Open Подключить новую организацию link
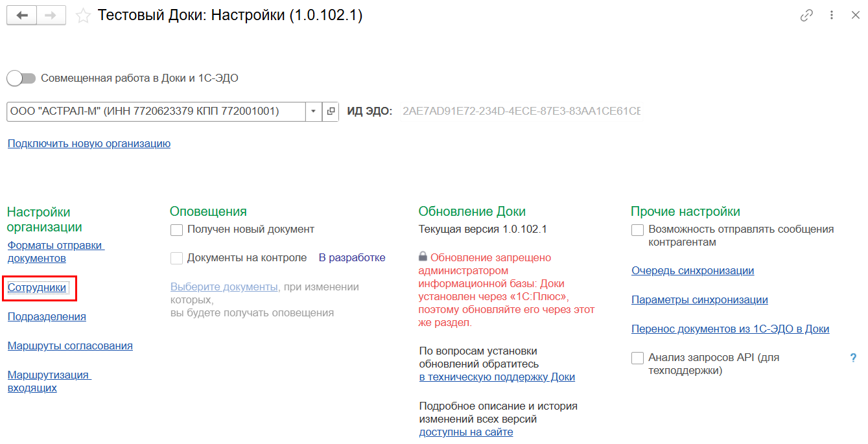This screenshot has height=444, width=868. tap(89, 143)
